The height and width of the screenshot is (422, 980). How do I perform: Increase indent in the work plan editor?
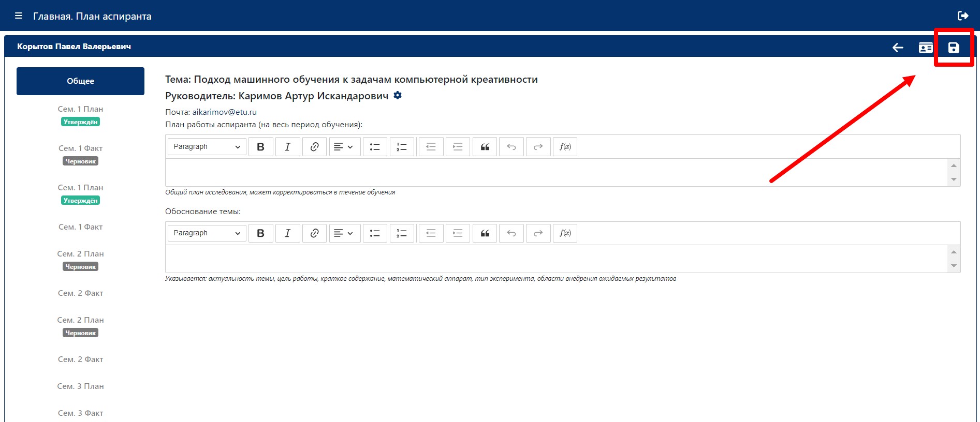pos(458,147)
